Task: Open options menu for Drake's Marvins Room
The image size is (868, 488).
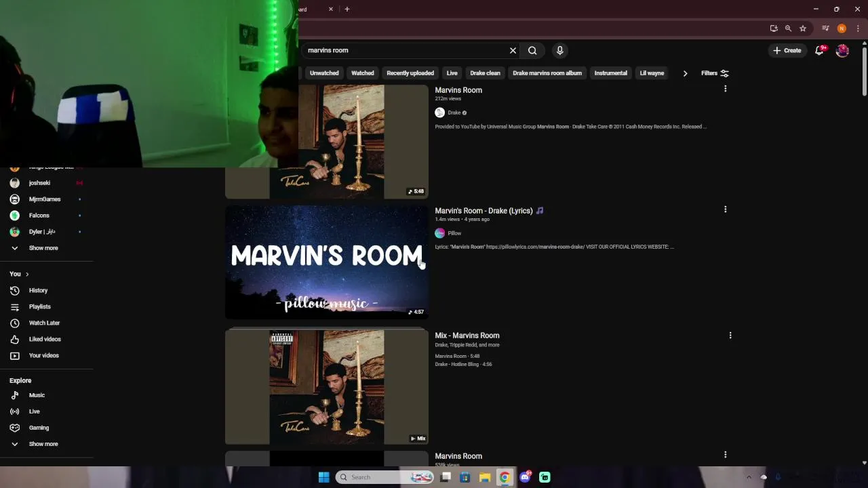Action: (725, 89)
